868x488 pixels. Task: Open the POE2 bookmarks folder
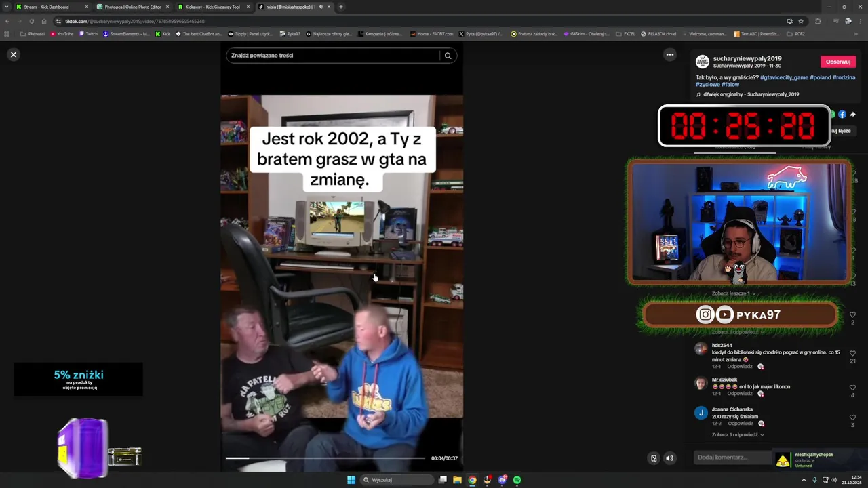[796, 33]
